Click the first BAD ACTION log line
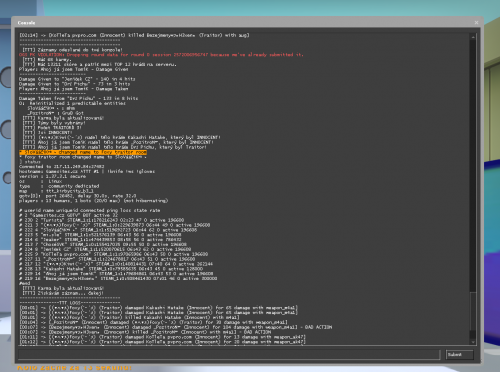 176,327
